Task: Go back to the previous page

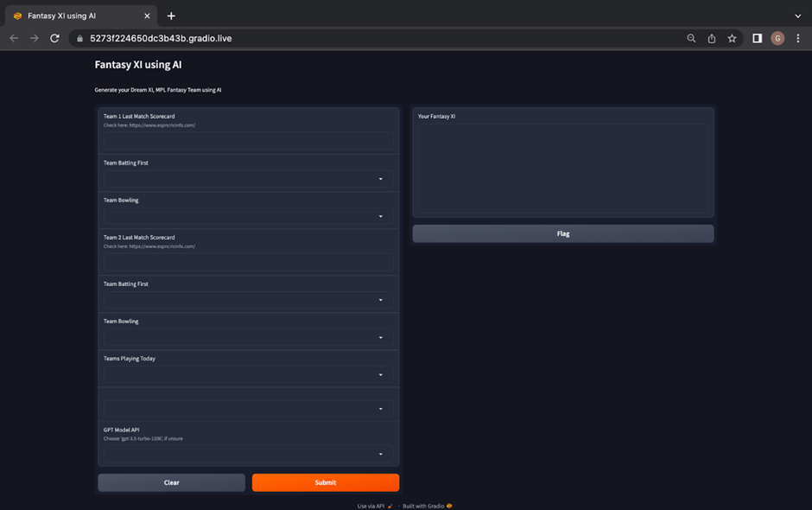Action: 14,38
